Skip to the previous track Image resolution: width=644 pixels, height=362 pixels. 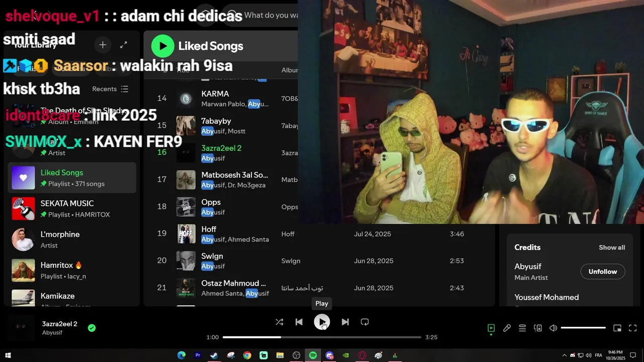coord(299,322)
